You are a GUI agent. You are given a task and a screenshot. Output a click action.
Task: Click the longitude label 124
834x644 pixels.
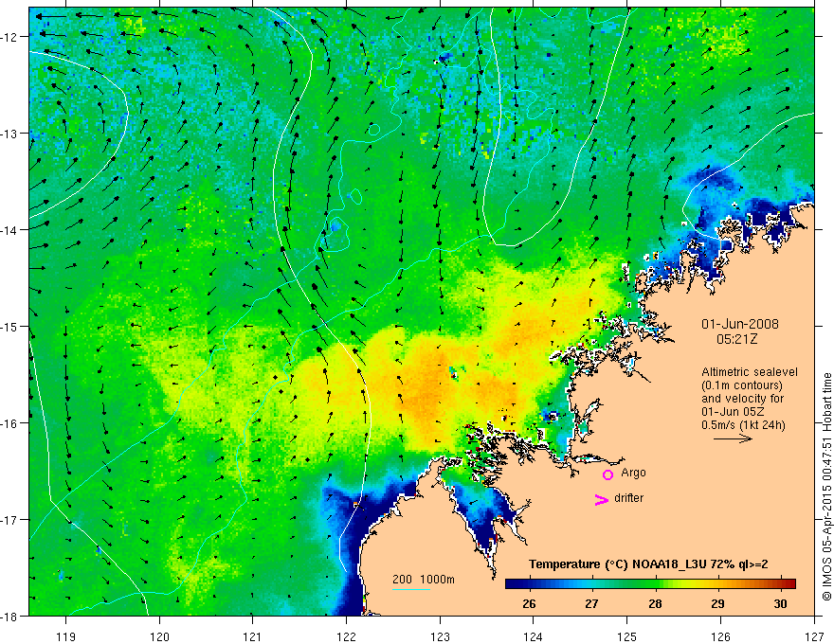(534, 636)
